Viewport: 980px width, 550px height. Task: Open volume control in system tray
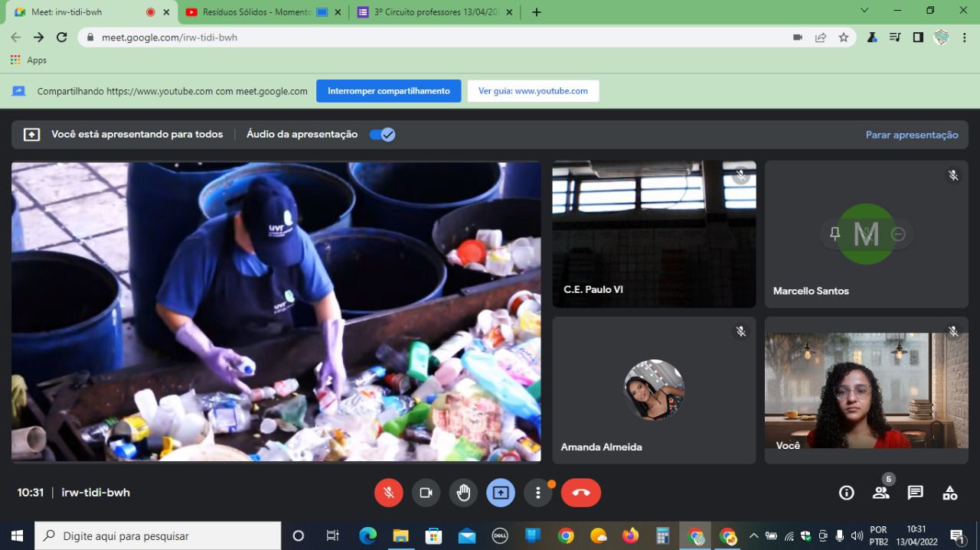857,535
